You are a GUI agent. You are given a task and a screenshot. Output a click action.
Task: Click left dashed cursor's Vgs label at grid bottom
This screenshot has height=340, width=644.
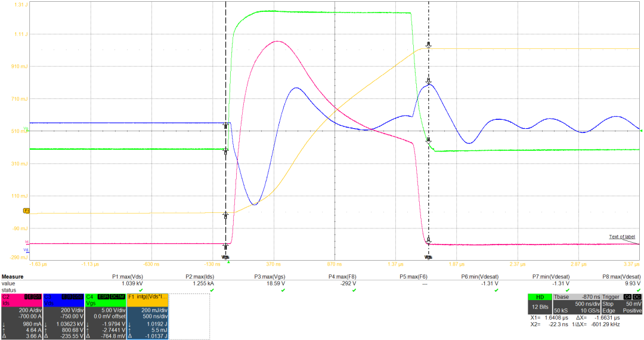tap(225, 257)
